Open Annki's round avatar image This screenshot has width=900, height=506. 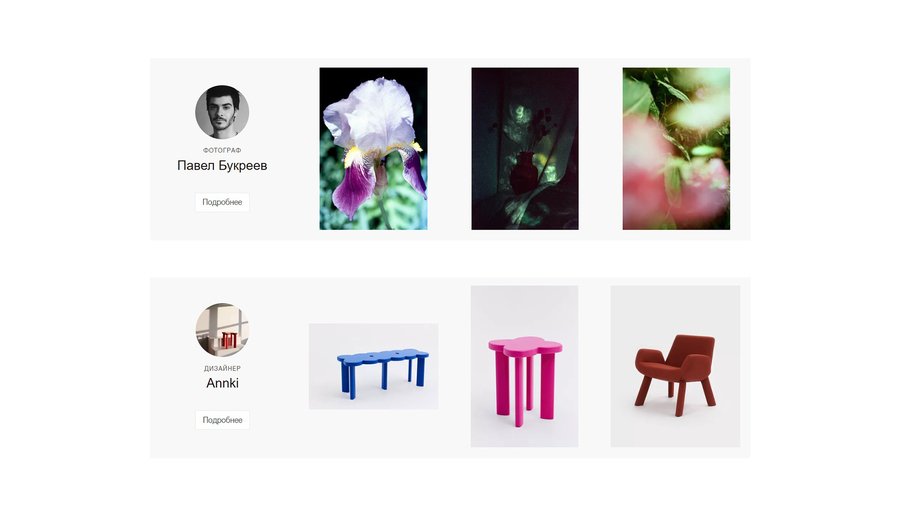coord(222,330)
